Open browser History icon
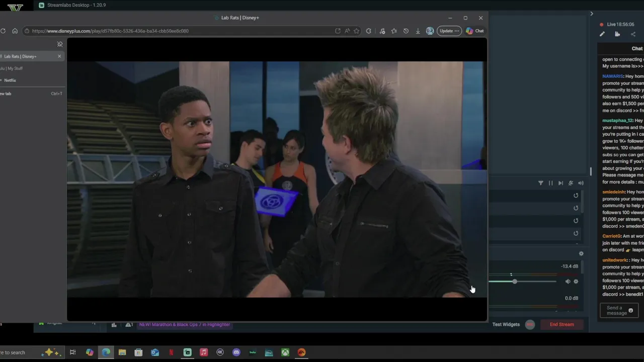This screenshot has width=644, height=362. [x=406, y=31]
